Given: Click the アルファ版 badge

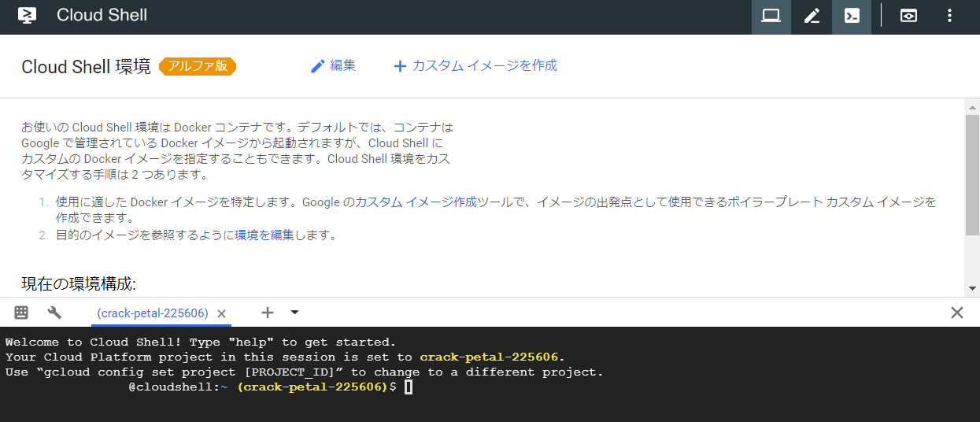Looking at the screenshot, I should 198,66.
